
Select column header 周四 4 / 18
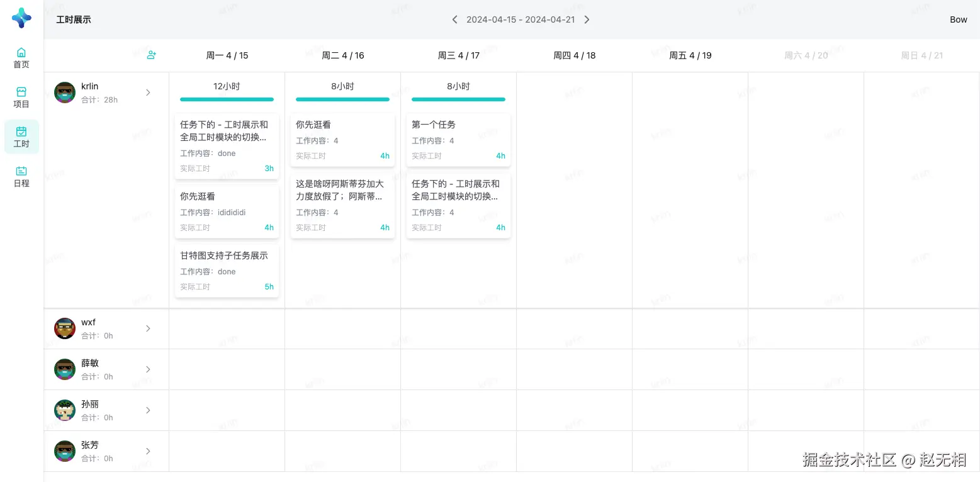(575, 55)
